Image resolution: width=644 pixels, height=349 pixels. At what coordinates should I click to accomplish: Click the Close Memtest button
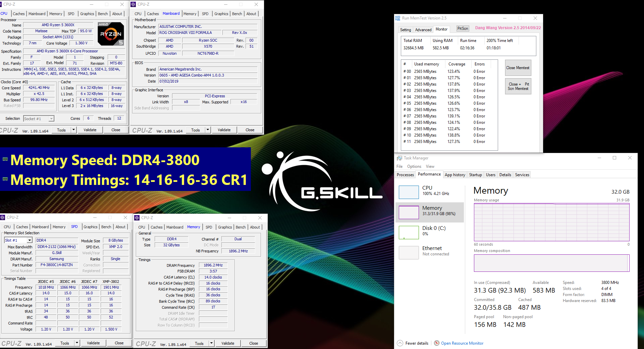point(518,68)
